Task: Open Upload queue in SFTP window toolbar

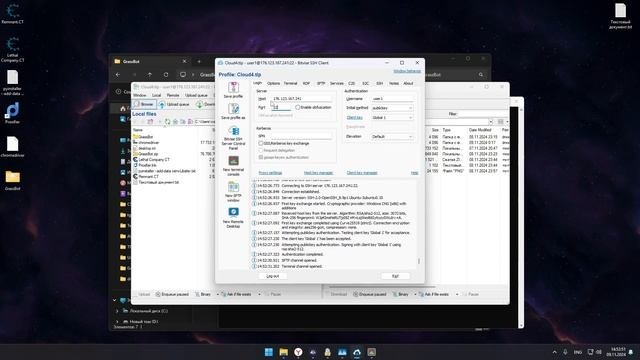Action: [174, 104]
